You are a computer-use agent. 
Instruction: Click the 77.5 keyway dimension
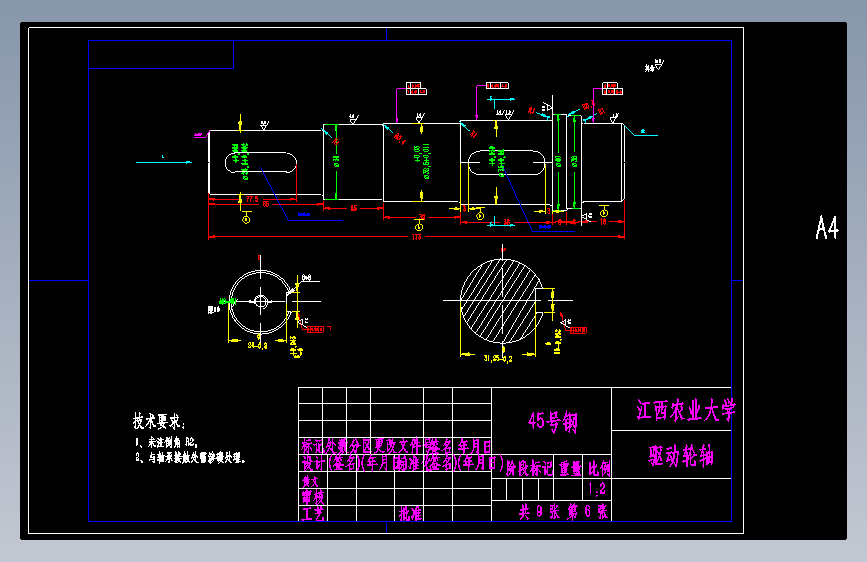[x=252, y=199]
